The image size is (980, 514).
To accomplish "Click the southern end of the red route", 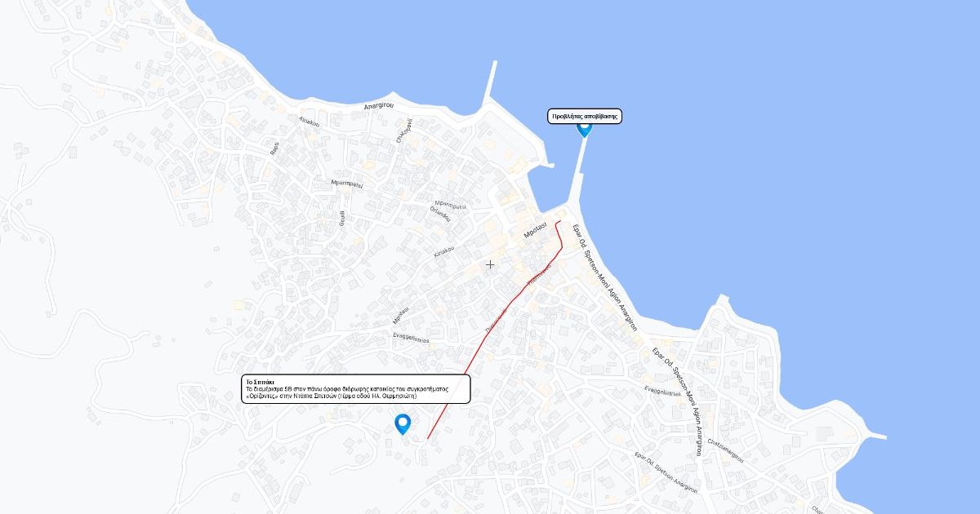I will (428, 438).
